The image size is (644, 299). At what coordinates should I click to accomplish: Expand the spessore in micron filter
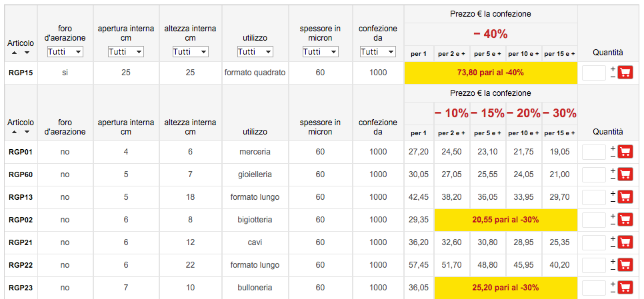click(321, 52)
